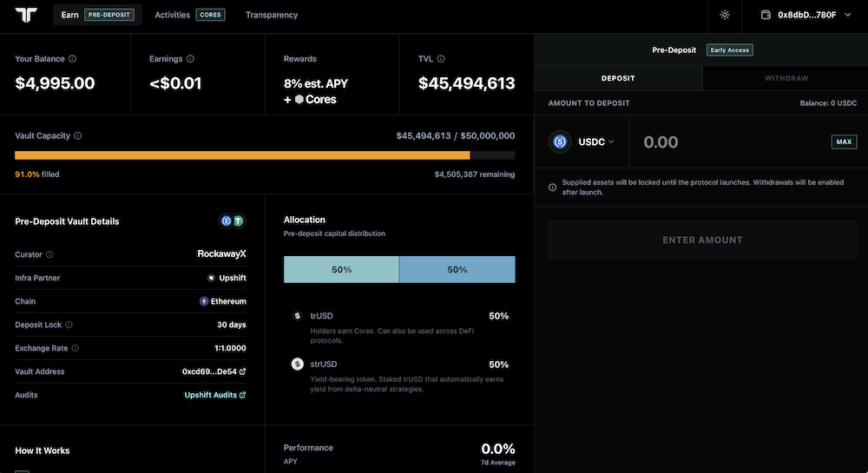Click external link icon beside Upshift Audits
Viewport: 868px width, 473px height.
242,395
